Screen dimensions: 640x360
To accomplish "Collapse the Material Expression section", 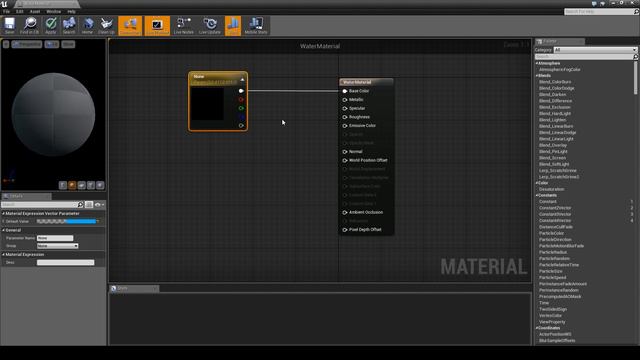I will pos(4,254).
